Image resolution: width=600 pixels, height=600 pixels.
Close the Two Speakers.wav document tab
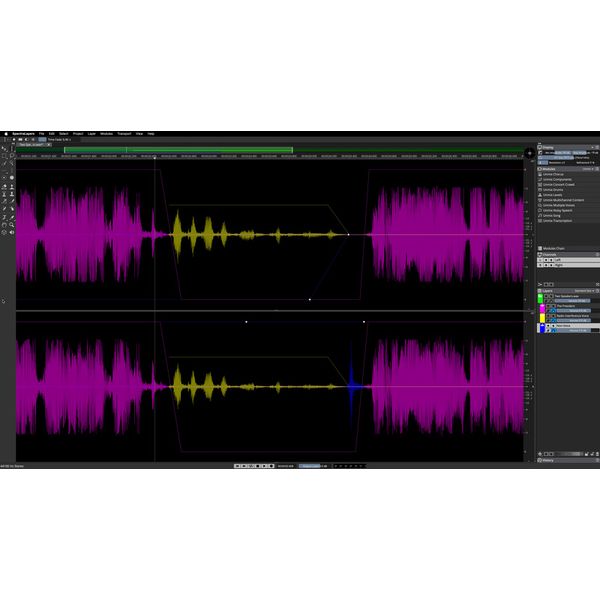point(49,145)
